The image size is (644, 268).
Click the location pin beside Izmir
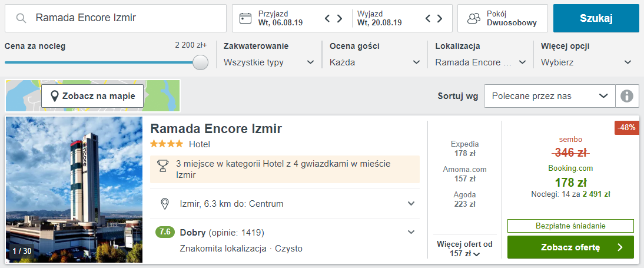coord(165,203)
